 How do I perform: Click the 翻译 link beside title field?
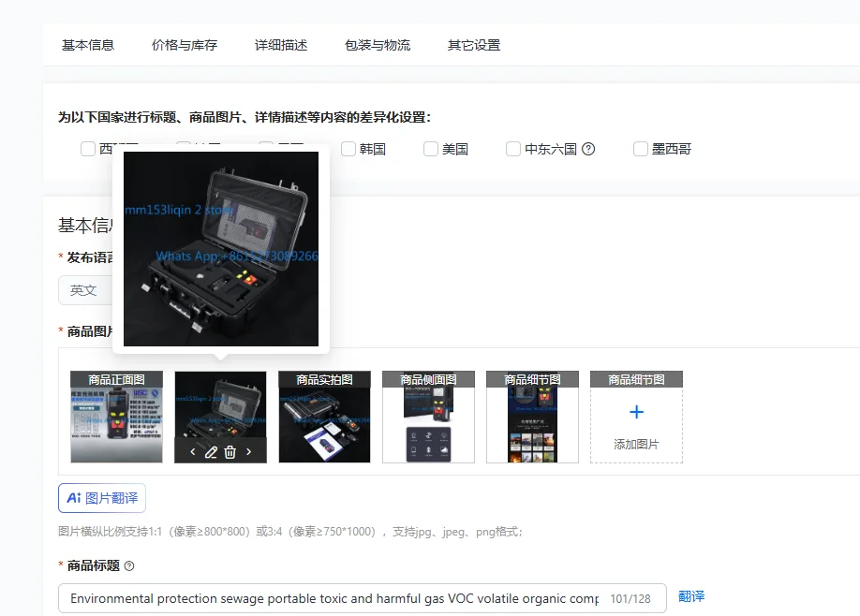691,596
